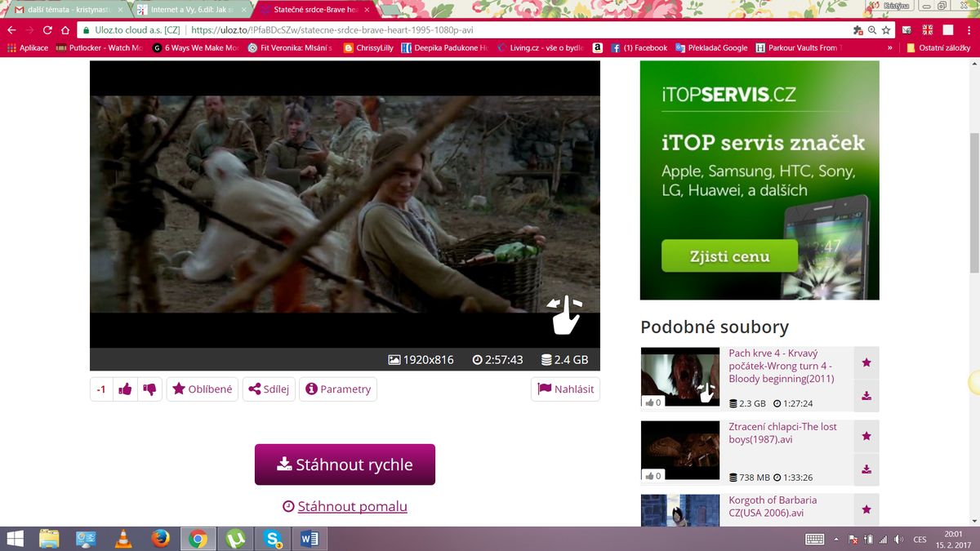Switch to the Gmail další témata tab
Screen dimensions: 980x551
(67, 10)
